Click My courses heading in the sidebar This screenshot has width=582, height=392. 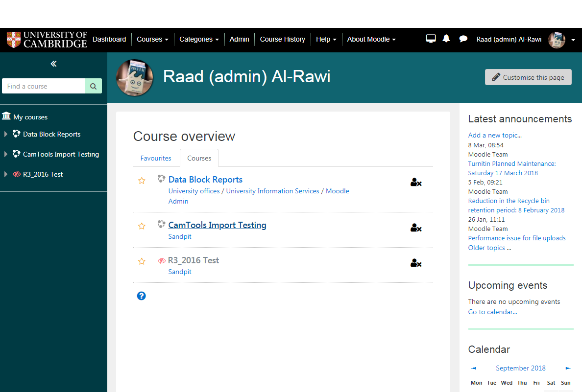30,117
